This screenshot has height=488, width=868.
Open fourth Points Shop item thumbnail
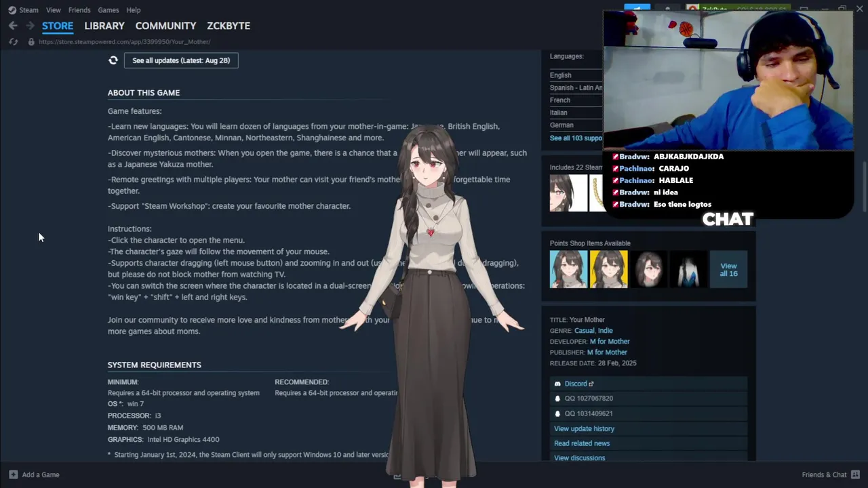click(x=688, y=270)
